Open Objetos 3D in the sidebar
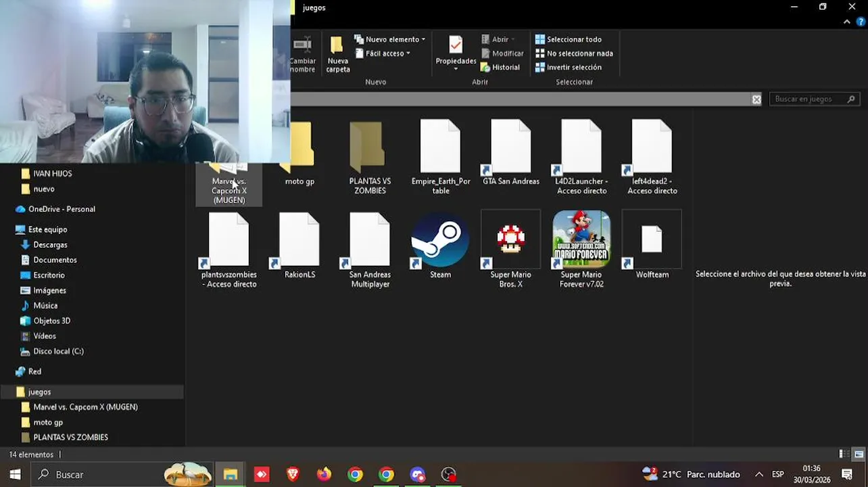The image size is (868, 487). 51,321
